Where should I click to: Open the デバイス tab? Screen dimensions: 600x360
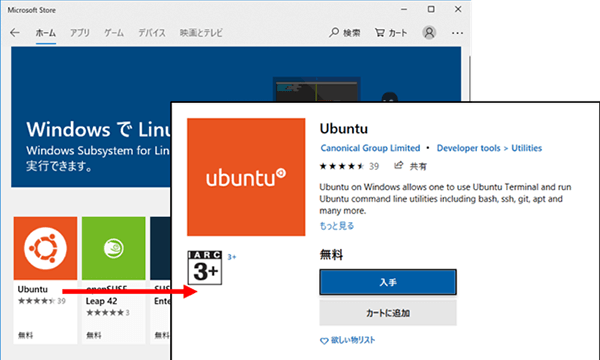click(x=152, y=33)
